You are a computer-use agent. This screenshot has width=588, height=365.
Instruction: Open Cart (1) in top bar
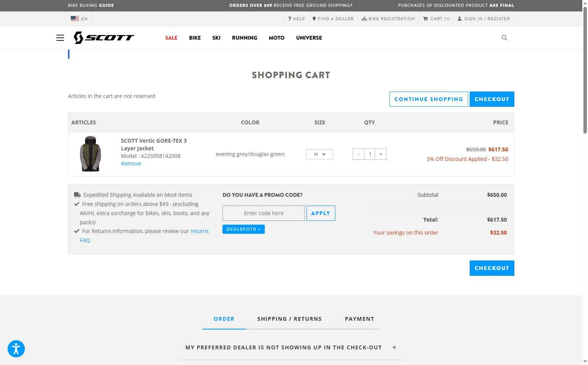point(437,19)
